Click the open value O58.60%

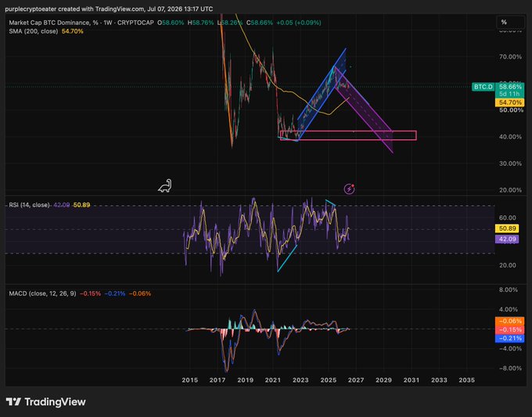(171, 23)
